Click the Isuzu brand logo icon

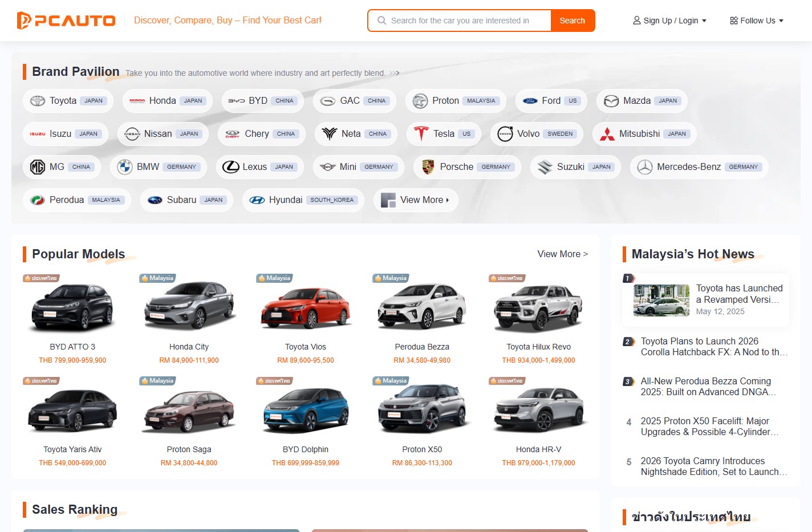click(38, 134)
